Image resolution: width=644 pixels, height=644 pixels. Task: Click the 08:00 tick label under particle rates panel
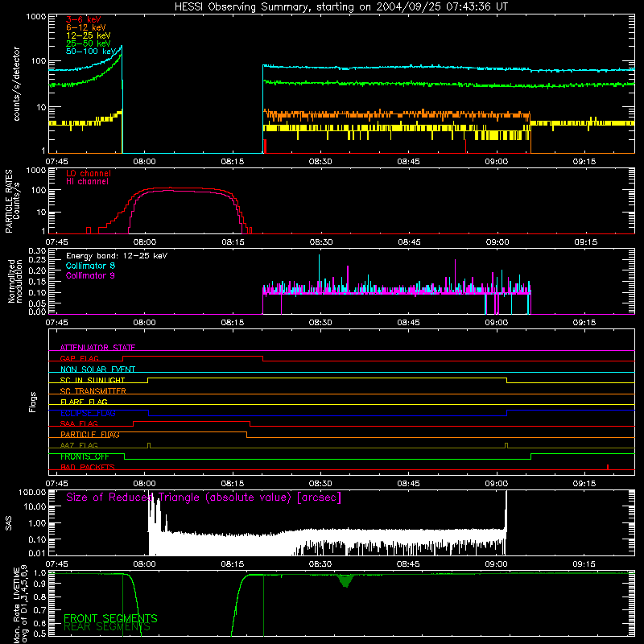(145, 242)
